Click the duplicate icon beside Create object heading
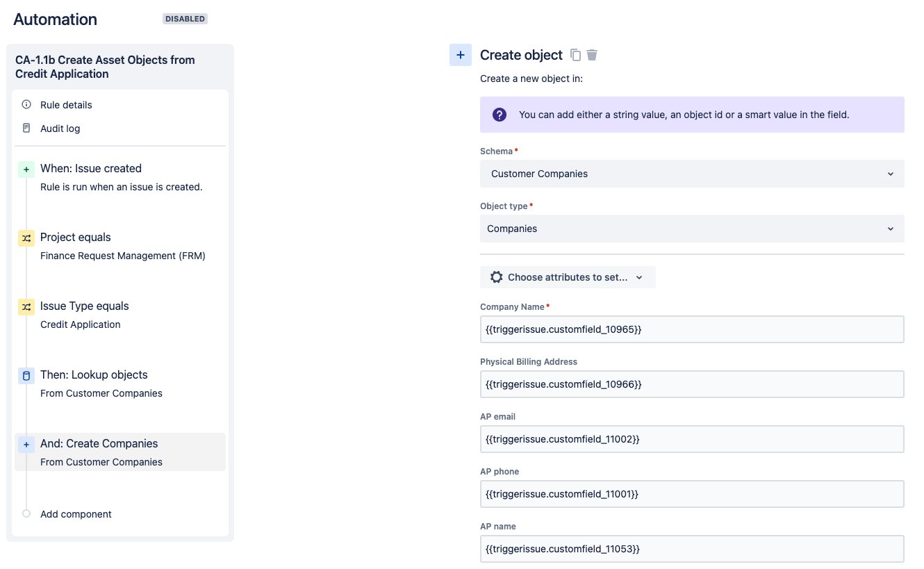The height and width of the screenshot is (569, 924). coord(575,54)
